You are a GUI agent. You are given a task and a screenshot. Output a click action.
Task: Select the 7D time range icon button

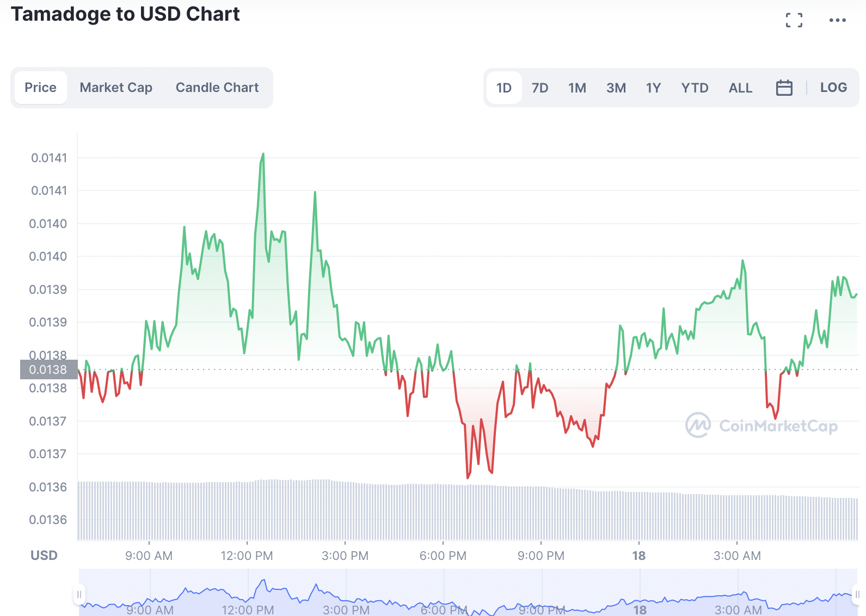pyautogui.click(x=540, y=87)
